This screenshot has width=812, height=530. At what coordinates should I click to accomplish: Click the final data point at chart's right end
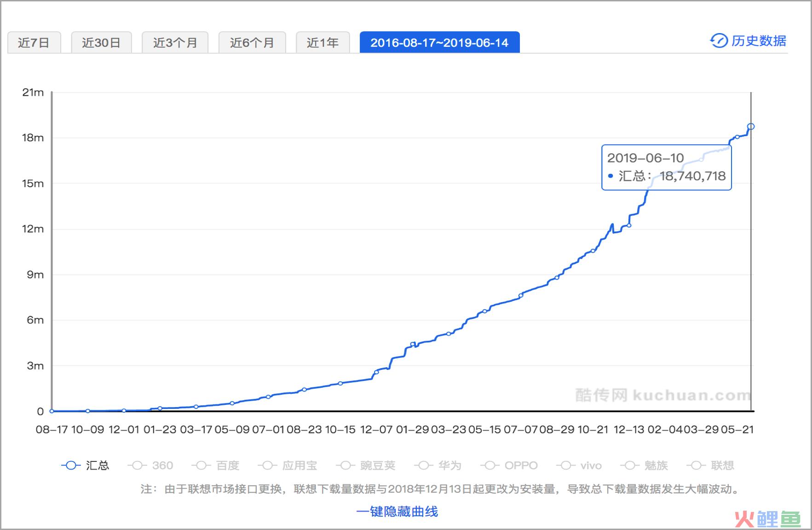(751, 127)
